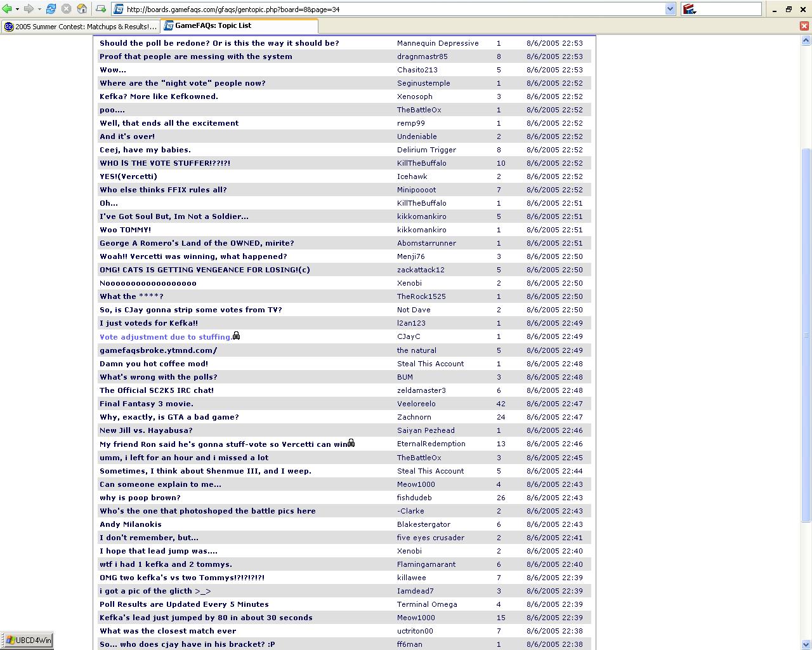Expand the address bar URL dropdown
Viewport: 812px width, 650px height.
click(x=670, y=9)
